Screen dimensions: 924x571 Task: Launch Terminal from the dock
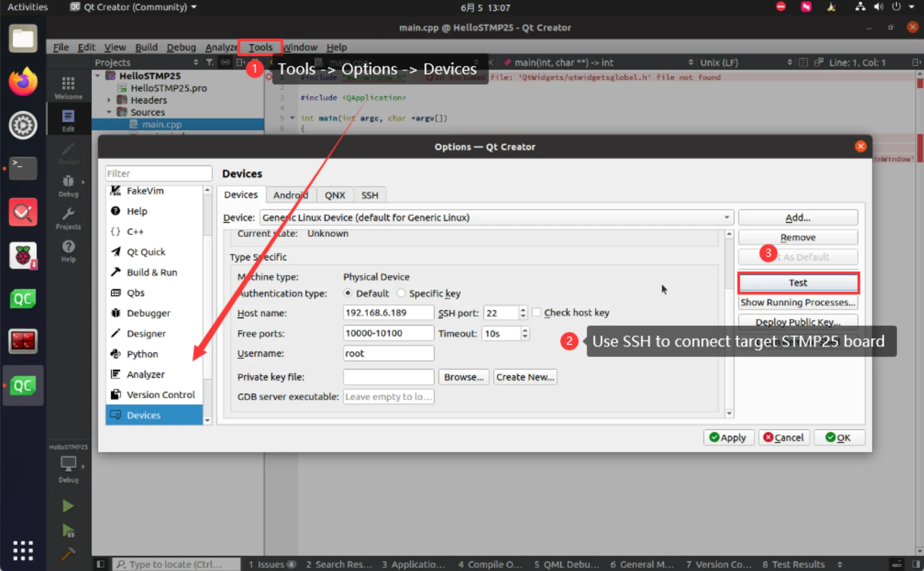point(23,168)
